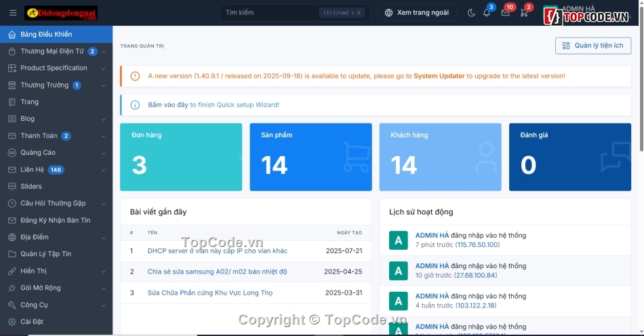Expand the Product Specification chevron

(104, 69)
